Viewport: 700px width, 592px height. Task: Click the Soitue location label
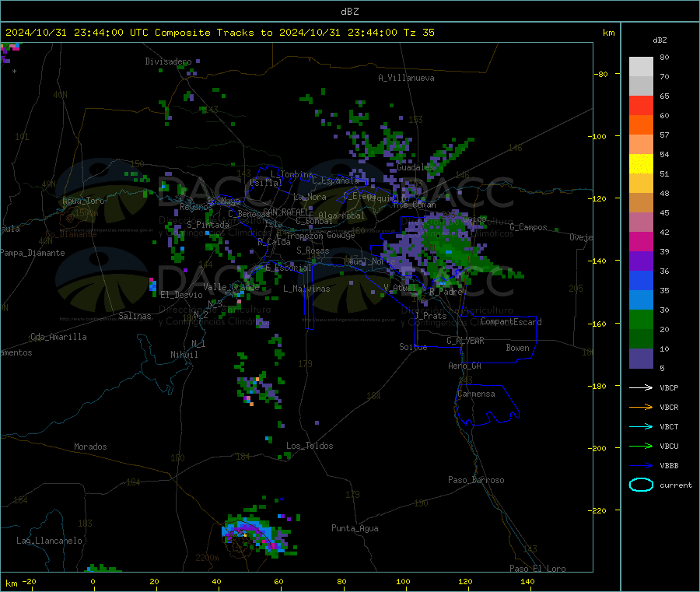pos(413,347)
